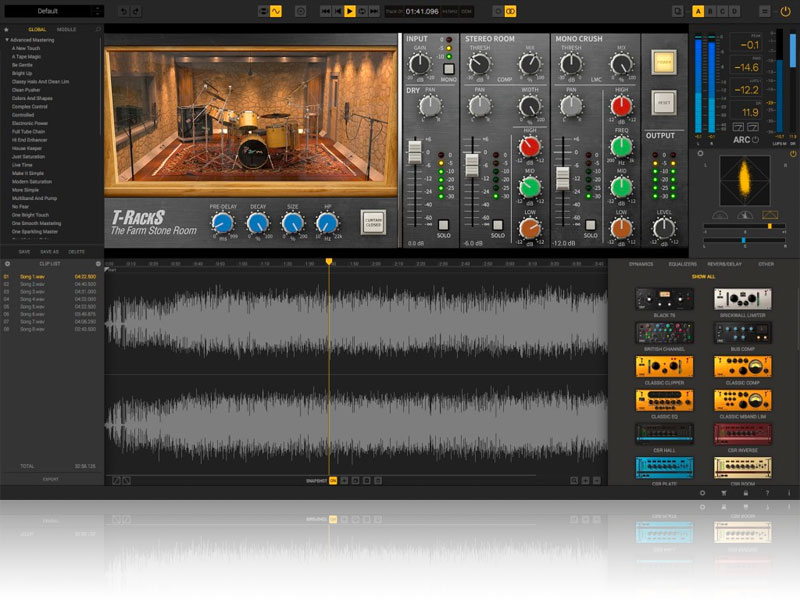This screenshot has width=800, height=600.
Task: Select comparison slot A
Action: click(x=698, y=10)
